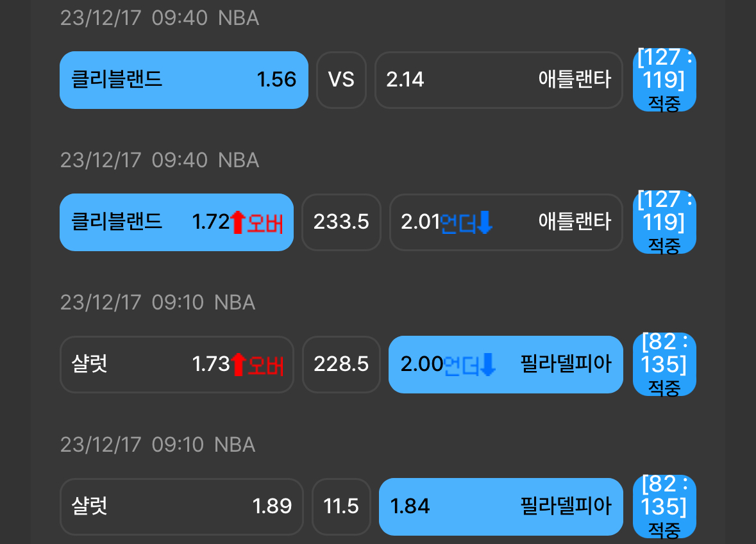Select the 샬럿 1.73 오버 bet
This screenshot has height=544, width=756.
[176, 365]
